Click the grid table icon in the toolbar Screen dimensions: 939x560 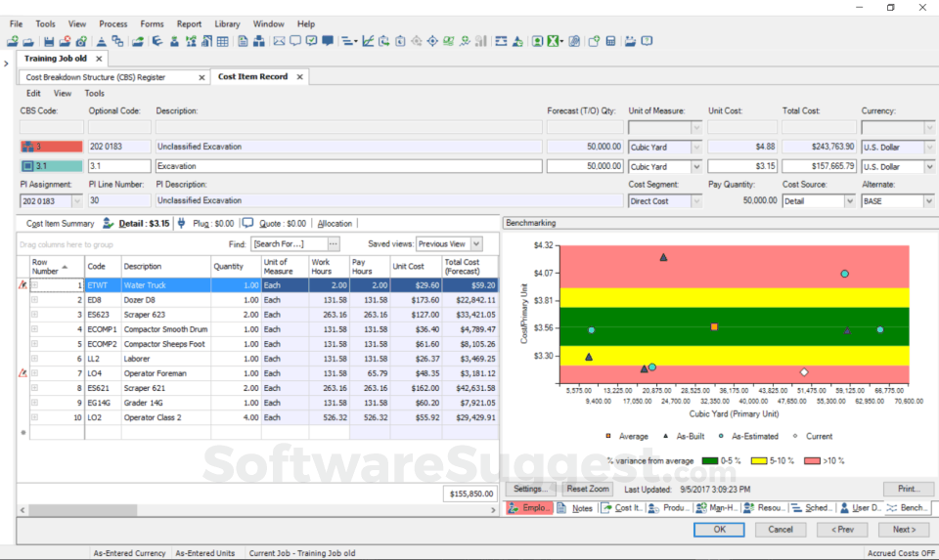coord(223,41)
